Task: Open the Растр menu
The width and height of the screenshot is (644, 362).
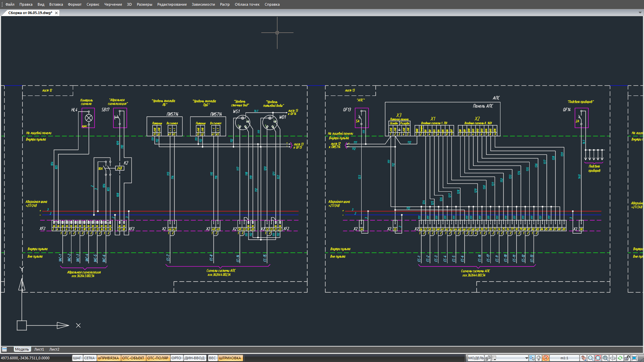Action: 225,4
